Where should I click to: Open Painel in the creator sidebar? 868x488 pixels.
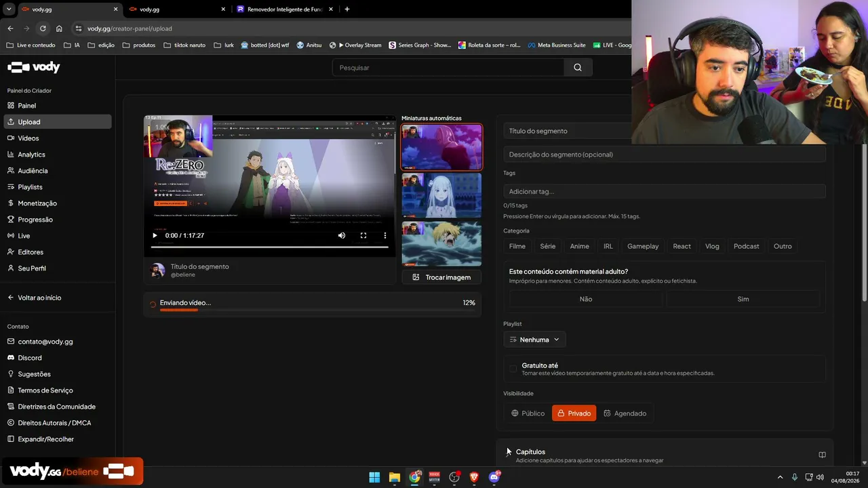point(58,106)
